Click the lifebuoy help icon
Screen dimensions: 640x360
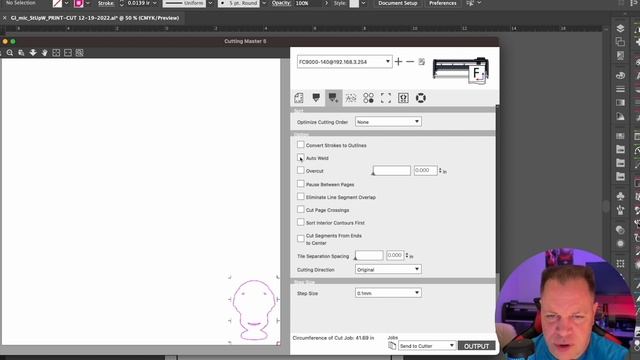(x=421, y=98)
